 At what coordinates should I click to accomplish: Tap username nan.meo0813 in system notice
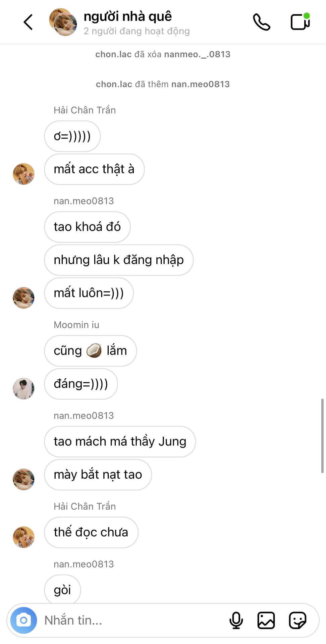[201, 84]
